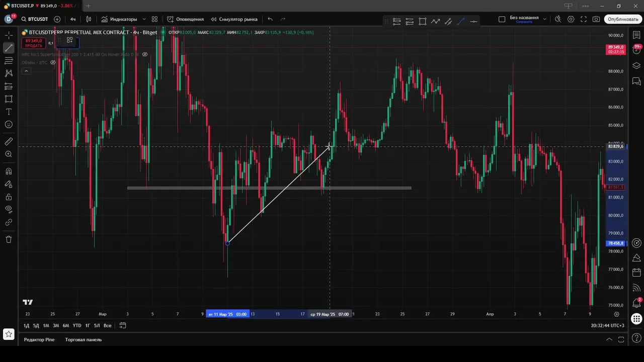Expand the Индикаторы favorites dropdown arrow
This screenshot has height=362, width=644.
[144, 19]
